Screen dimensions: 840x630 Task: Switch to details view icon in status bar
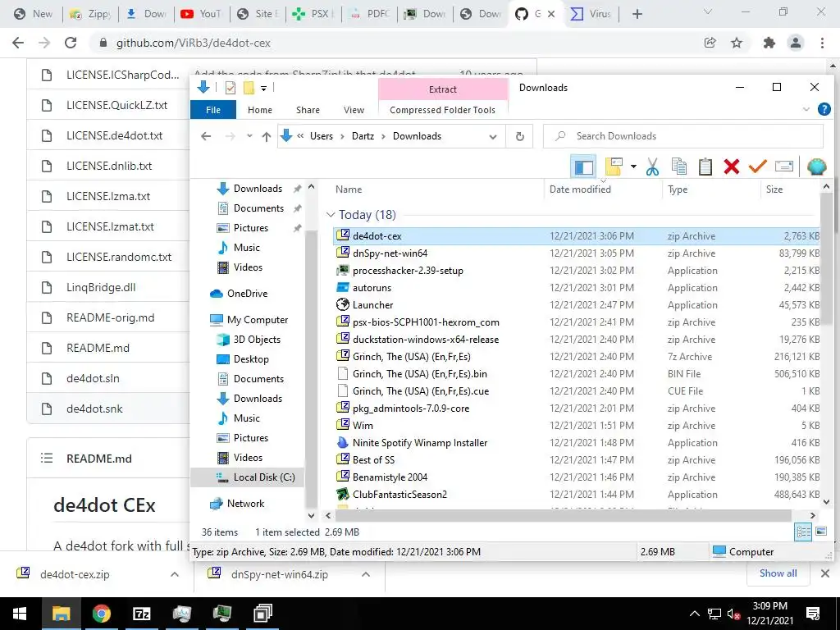pyautogui.click(x=803, y=532)
